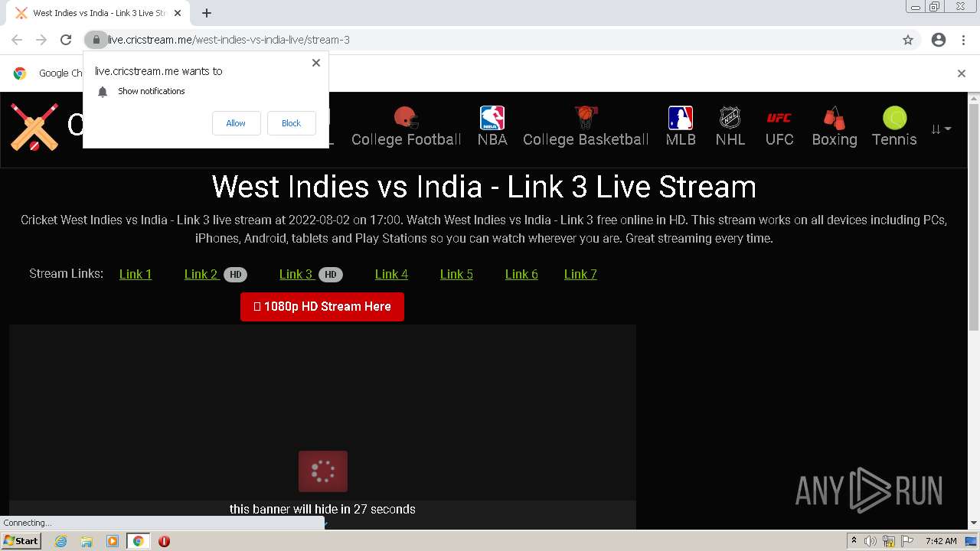Go forward with the browser forward arrow
The image size is (980, 551).
(x=41, y=40)
